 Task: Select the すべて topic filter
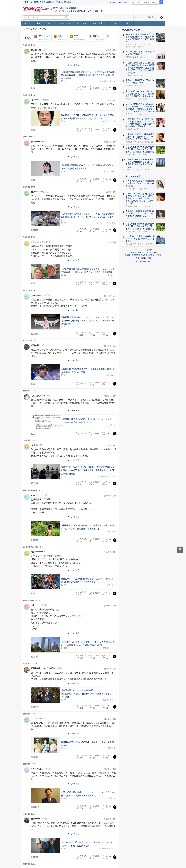28,38
